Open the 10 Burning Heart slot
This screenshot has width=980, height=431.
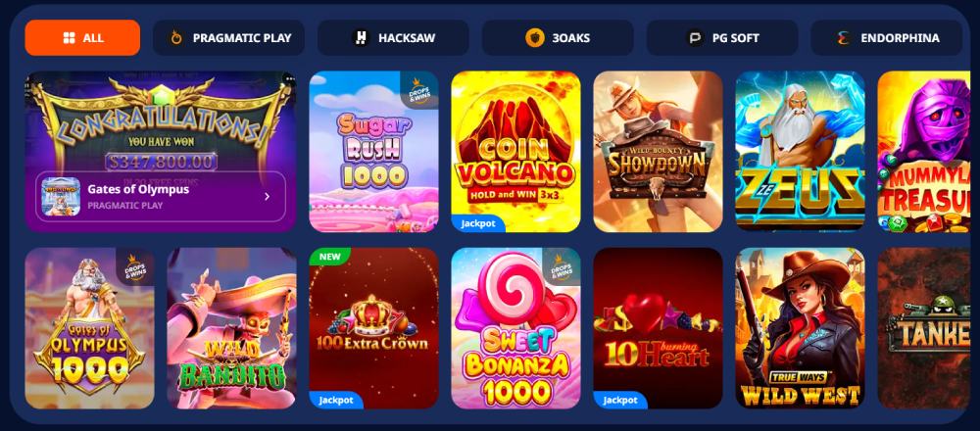(659, 328)
